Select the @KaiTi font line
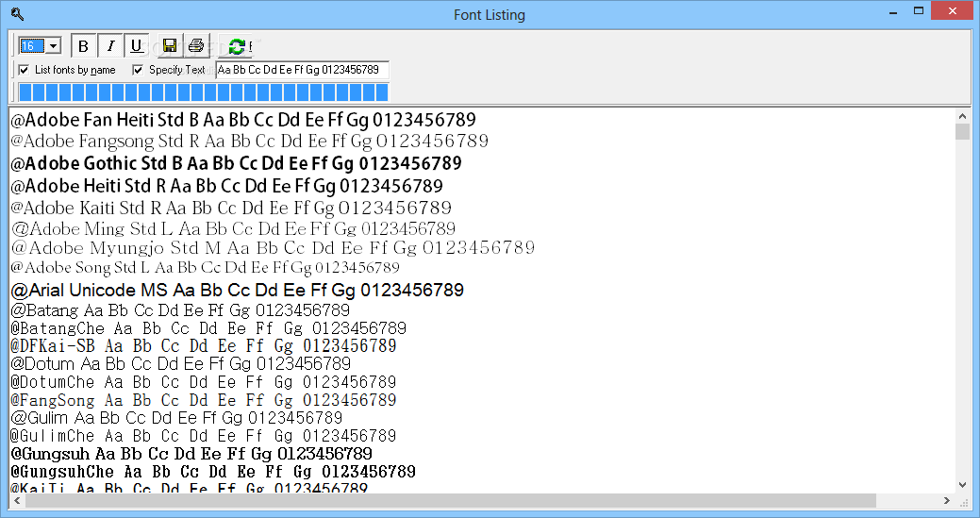Screen dimensions: 980x518 [x=189, y=488]
